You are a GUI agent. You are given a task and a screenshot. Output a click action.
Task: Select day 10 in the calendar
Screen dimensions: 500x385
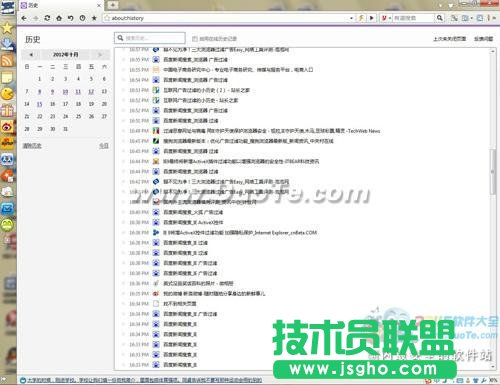click(65, 92)
